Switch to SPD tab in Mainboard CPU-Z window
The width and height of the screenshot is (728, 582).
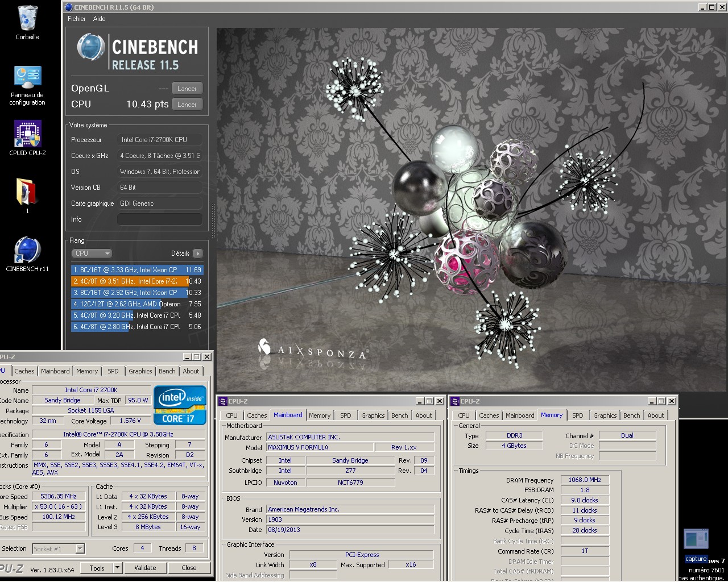point(346,415)
